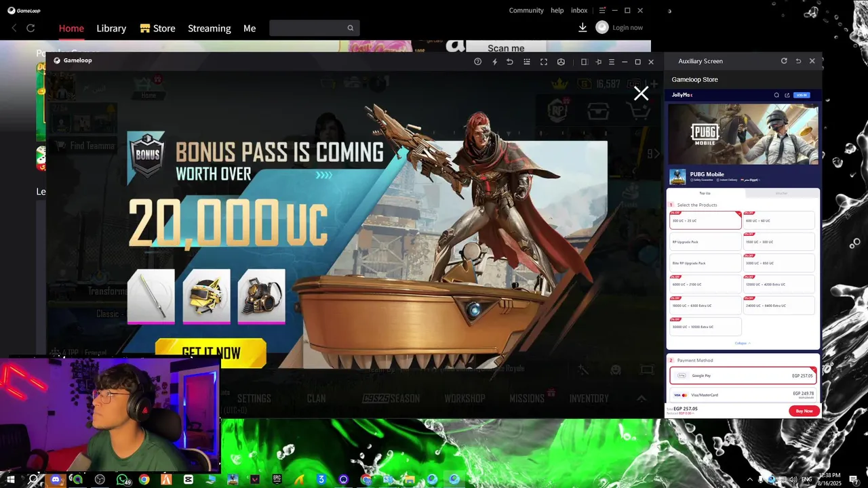Screen dimensions: 868x488
Task: Click the pin-on-top icon in emulator toolbar
Action: [598, 62]
